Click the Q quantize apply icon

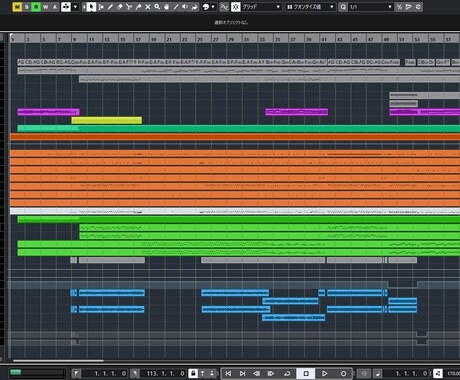coord(343,7)
